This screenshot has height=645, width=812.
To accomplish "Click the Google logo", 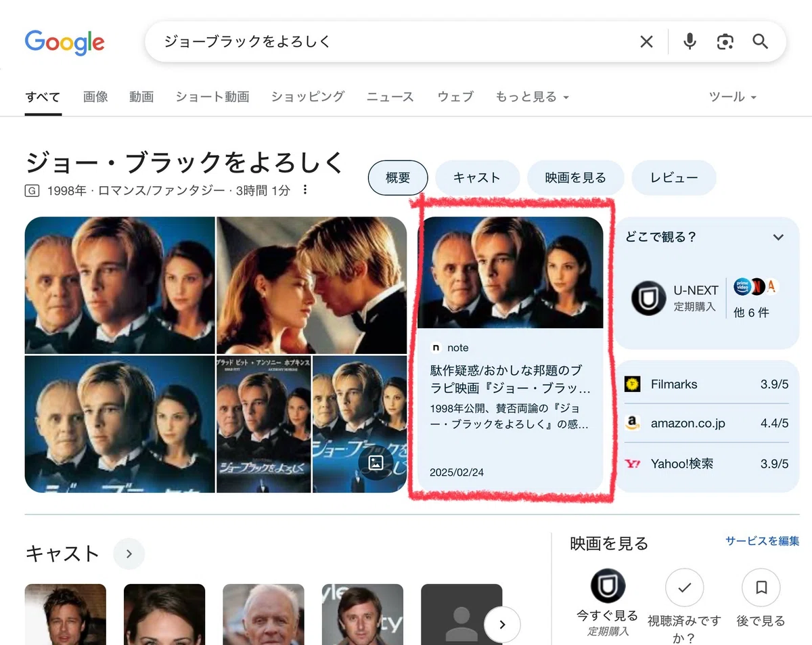I will click(x=65, y=42).
